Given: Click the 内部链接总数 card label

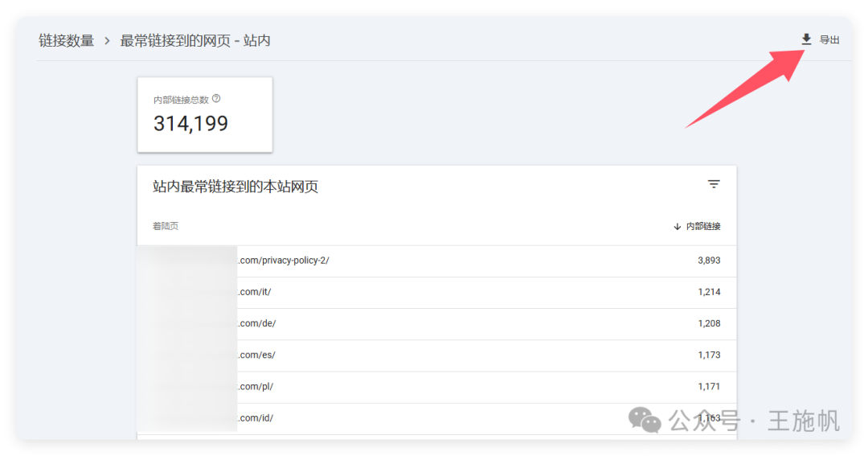Looking at the screenshot, I should [181, 100].
